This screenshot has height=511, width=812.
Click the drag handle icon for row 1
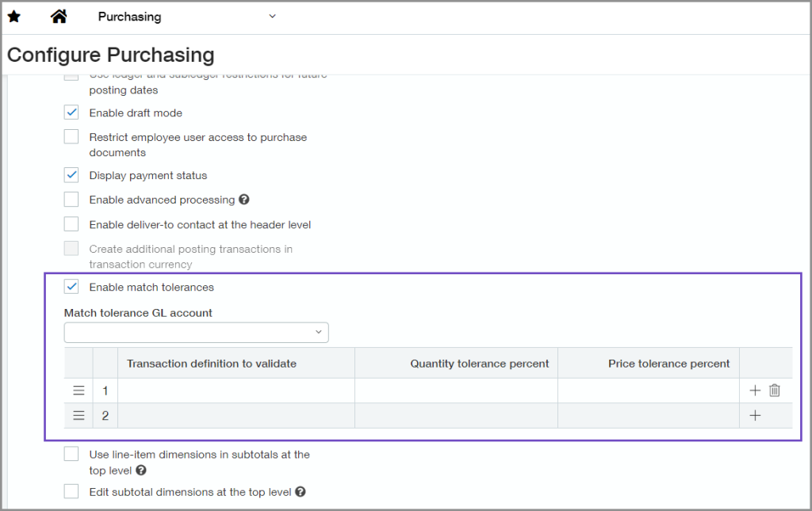click(78, 390)
